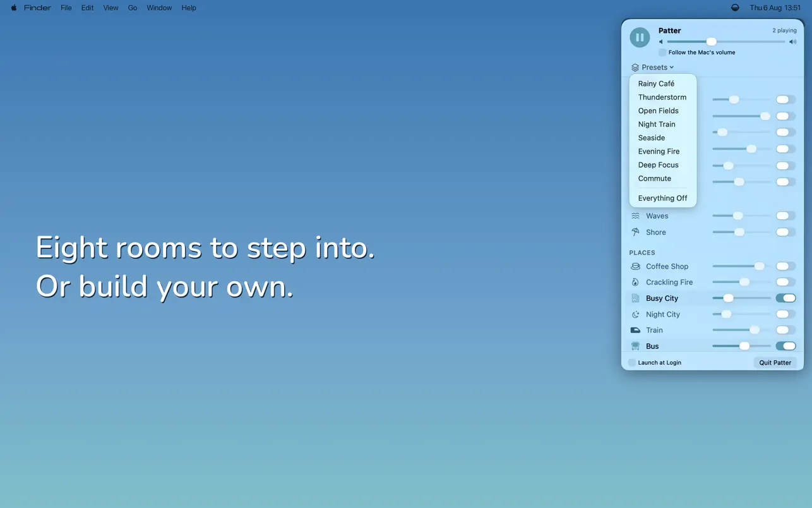
Task: Pause playback in Patter
Action: click(640, 37)
